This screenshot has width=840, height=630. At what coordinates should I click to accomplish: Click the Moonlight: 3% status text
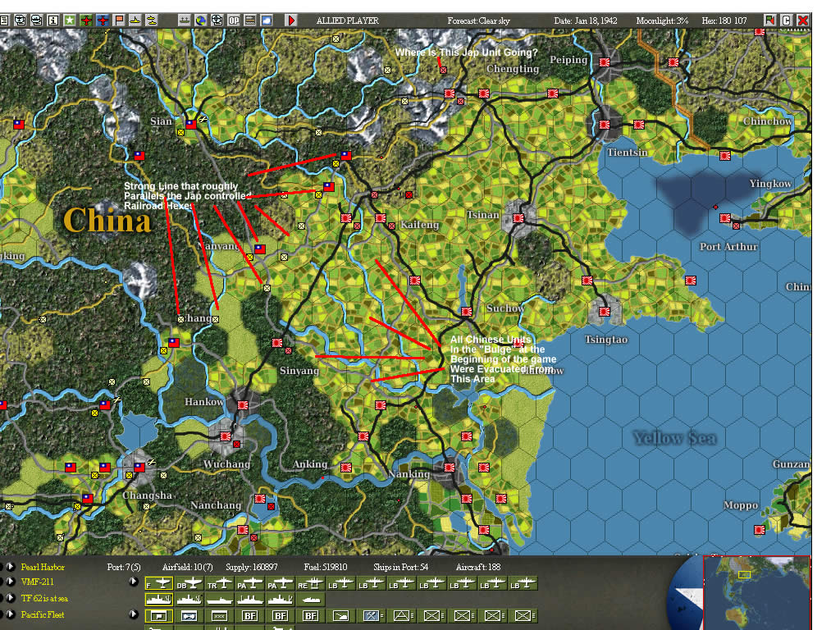click(662, 21)
